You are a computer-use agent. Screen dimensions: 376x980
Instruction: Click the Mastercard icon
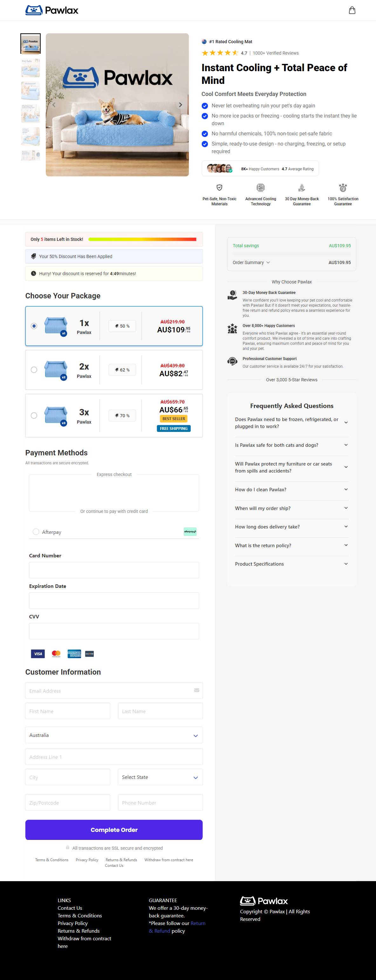pyautogui.click(x=56, y=654)
